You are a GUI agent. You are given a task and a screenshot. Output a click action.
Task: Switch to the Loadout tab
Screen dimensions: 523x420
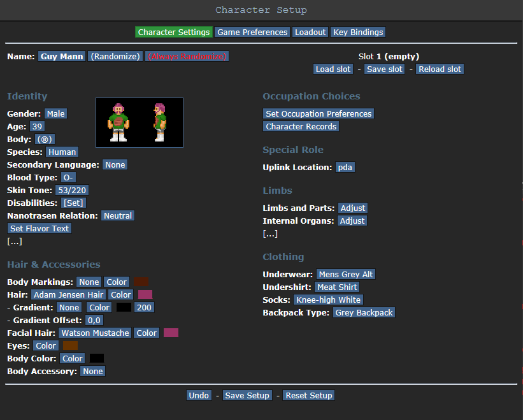[x=310, y=32]
